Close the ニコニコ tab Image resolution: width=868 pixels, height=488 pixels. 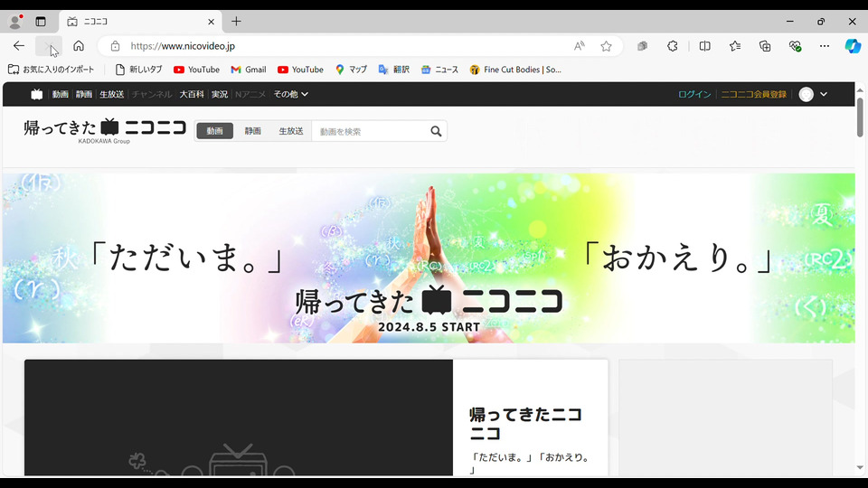click(211, 22)
